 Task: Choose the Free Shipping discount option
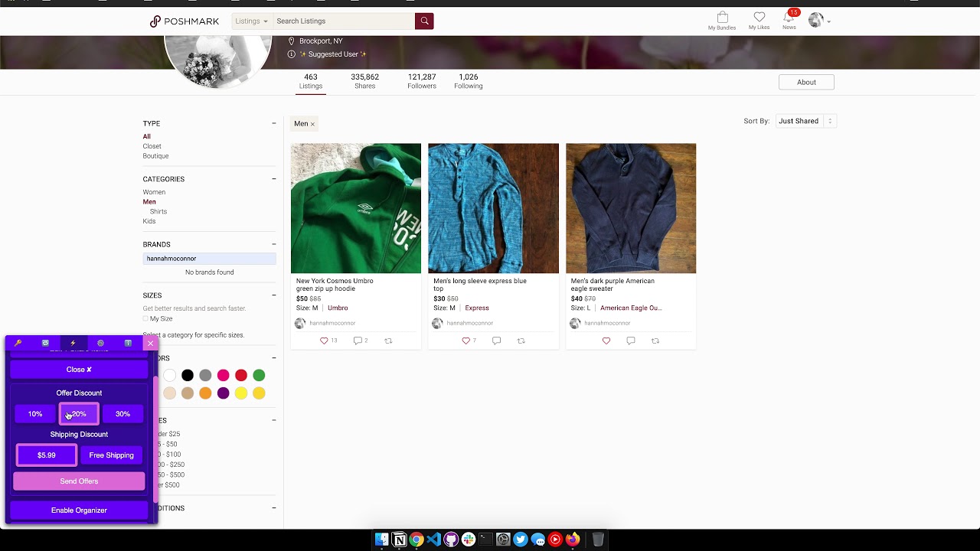click(112, 455)
